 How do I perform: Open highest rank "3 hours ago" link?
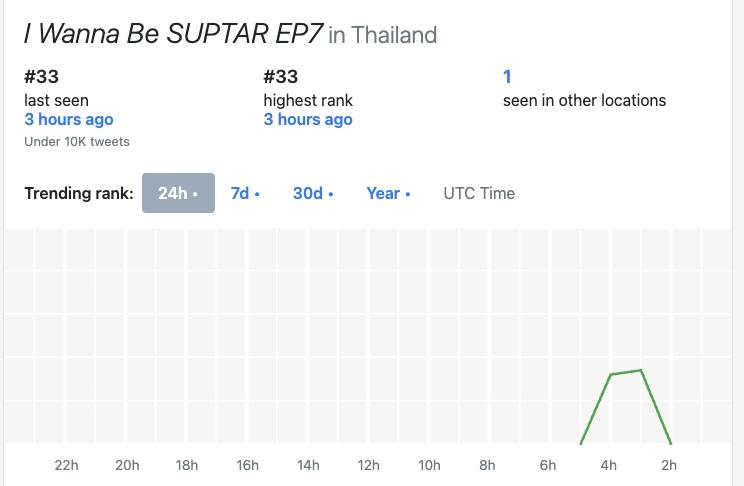point(308,120)
